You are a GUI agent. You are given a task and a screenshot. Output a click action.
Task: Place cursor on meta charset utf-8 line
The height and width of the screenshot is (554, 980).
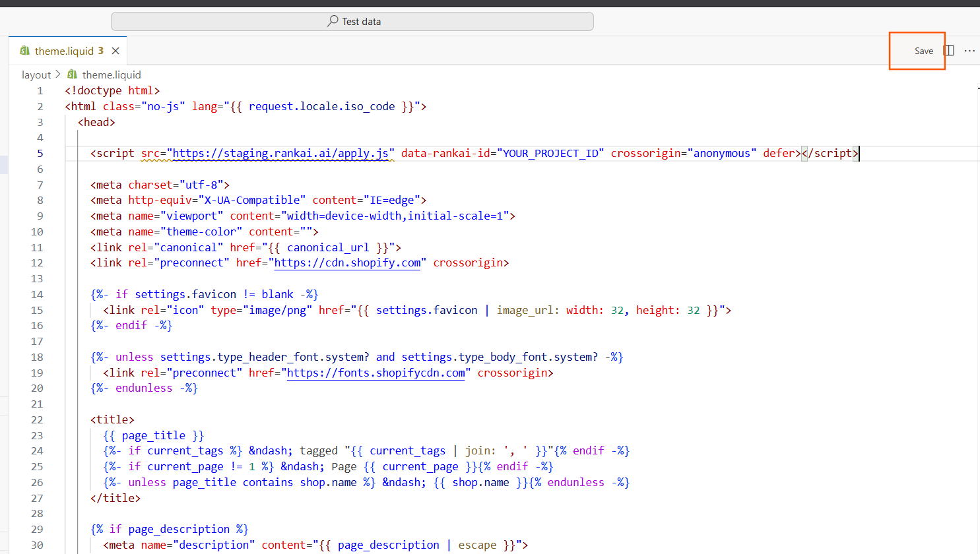coord(160,185)
